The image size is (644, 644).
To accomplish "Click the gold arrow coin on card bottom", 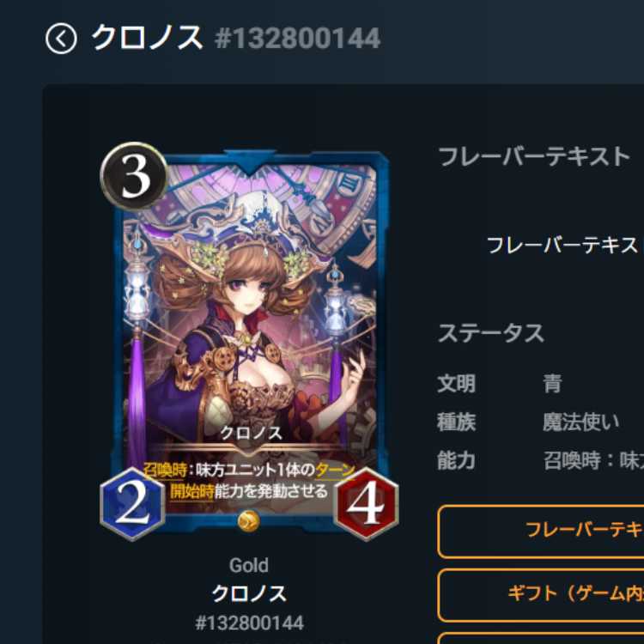I will click(x=249, y=521).
